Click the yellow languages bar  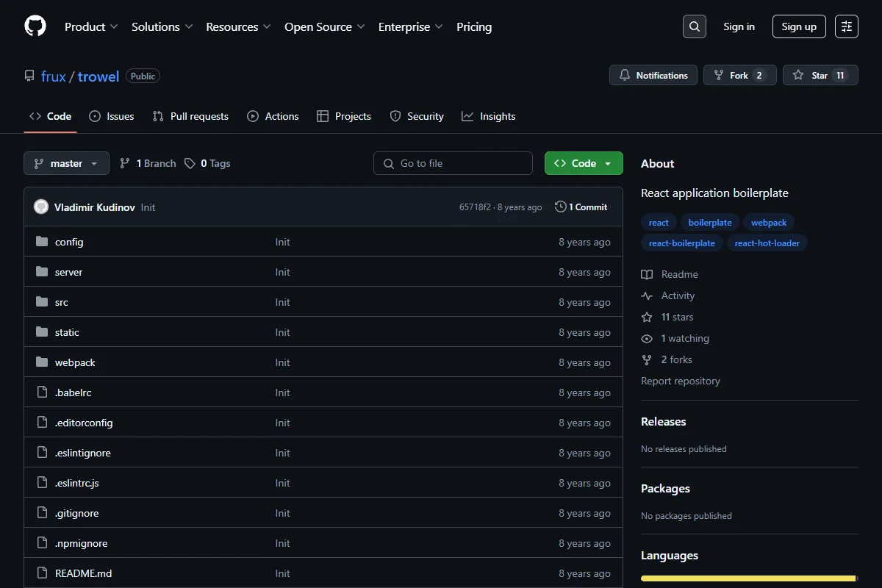click(748, 578)
